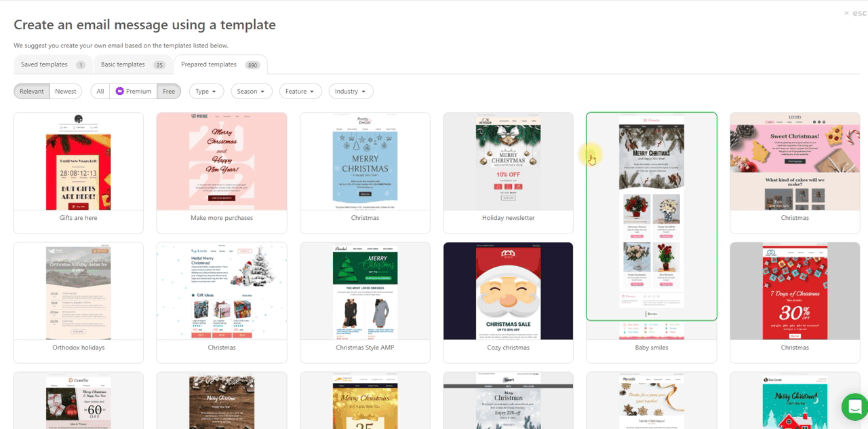This screenshot has width=868, height=429.
Task: Open the Season dropdown
Action: (252, 91)
